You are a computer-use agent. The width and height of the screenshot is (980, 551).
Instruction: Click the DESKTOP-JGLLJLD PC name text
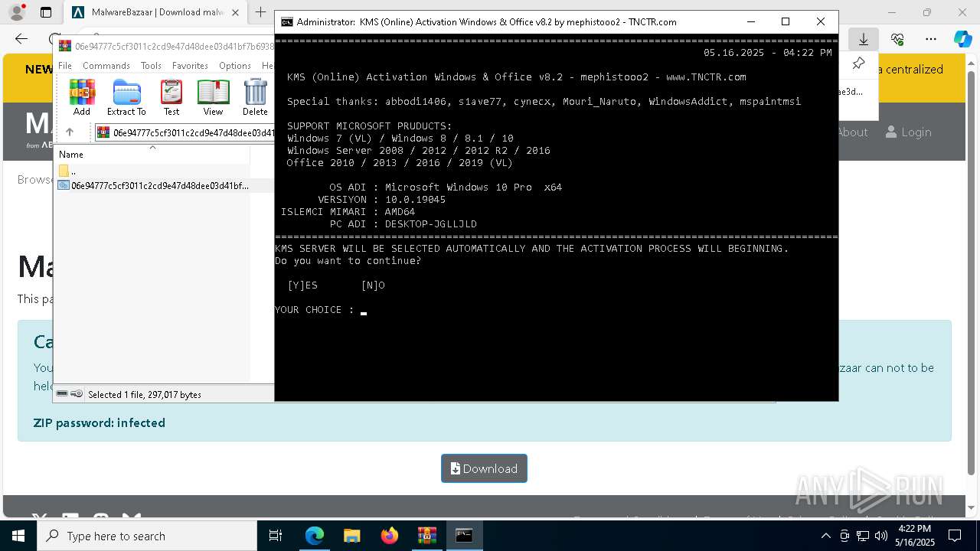[x=430, y=224]
